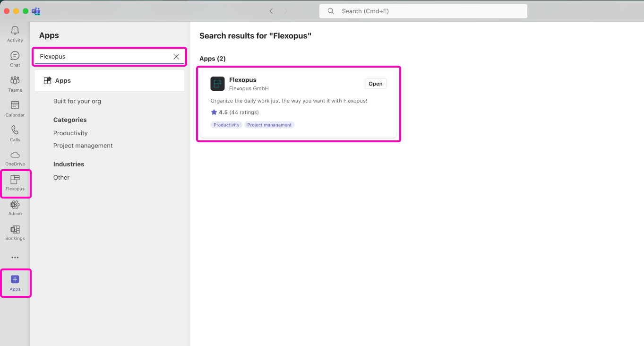This screenshot has width=644, height=346.
Task: Open the Bookings app icon
Action: coord(15,230)
